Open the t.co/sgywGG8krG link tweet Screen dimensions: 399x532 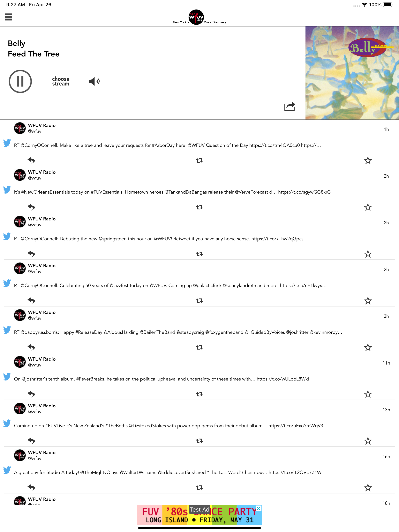[x=305, y=192]
